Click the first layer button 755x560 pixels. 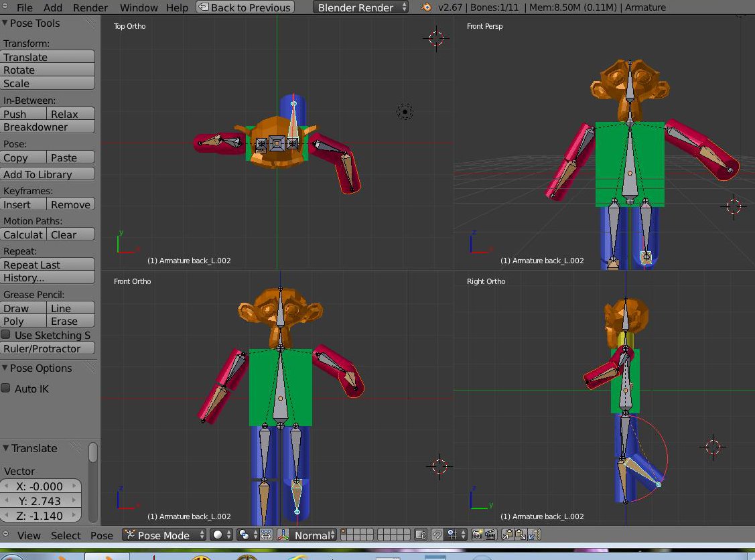pyautogui.click(x=344, y=532)
